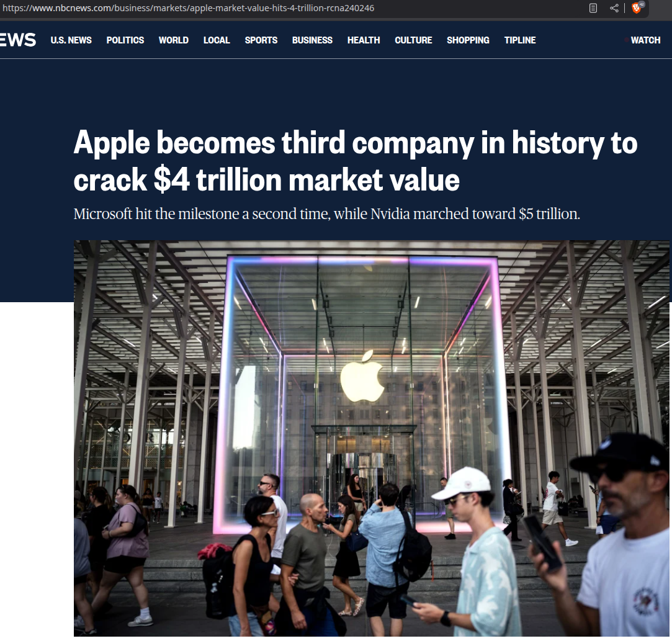Click the red live dot beside Watch
This screenshot has height=641, width=672.
click(x=627, y=40)
